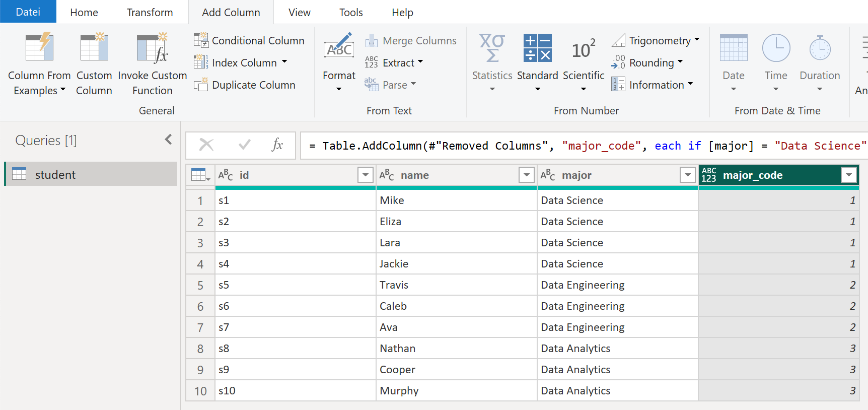Expand the major column filter dropdown
Screen dimensions: 868x410
click(687, 175)
